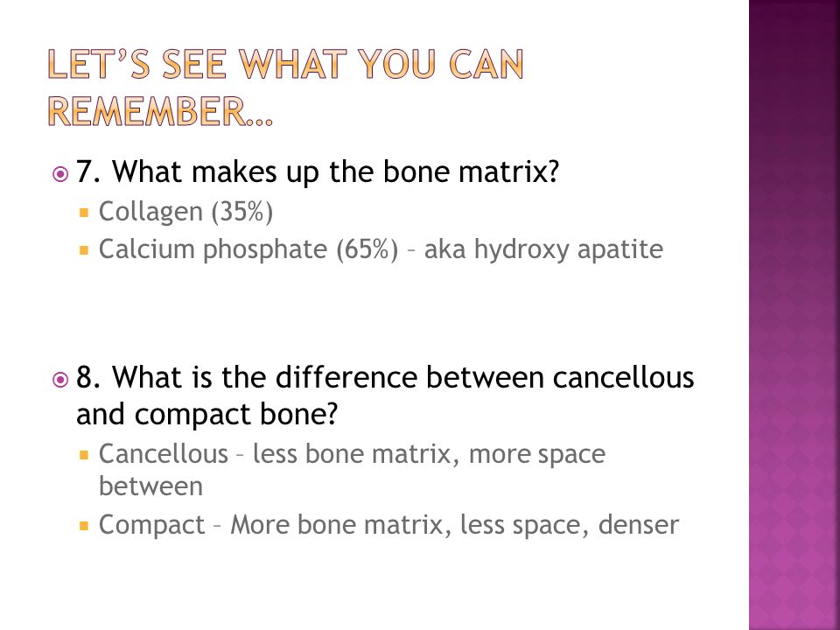The height and width of the screenshot is (630, 840).
Task: Click the 'Remember...' title line
Action: (x=160, y=111)
